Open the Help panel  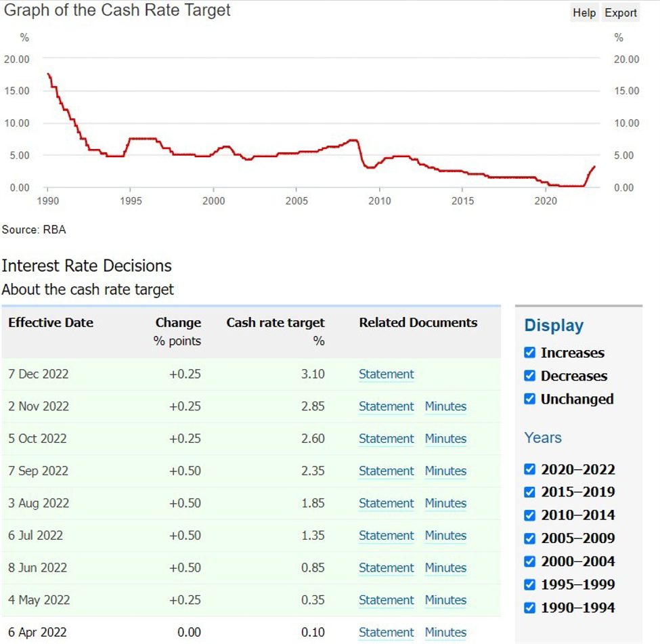coord(584,12)
